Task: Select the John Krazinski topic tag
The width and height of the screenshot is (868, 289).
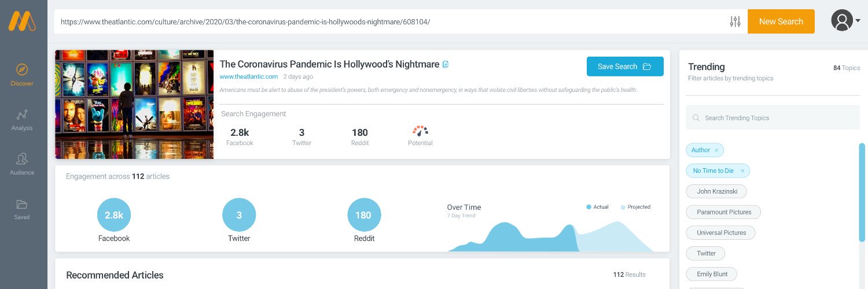Action: point(716,191)
